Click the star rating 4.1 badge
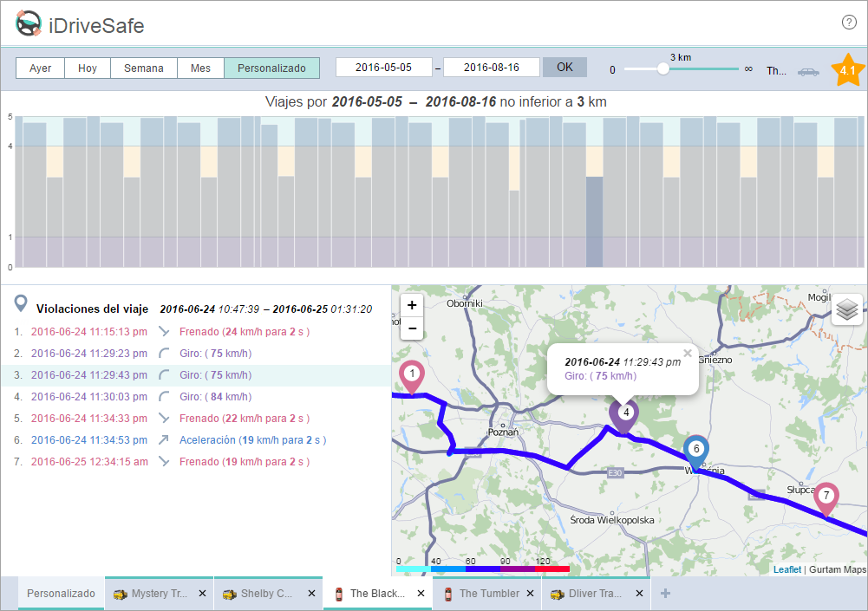868x611 pixels. point(847,70)
